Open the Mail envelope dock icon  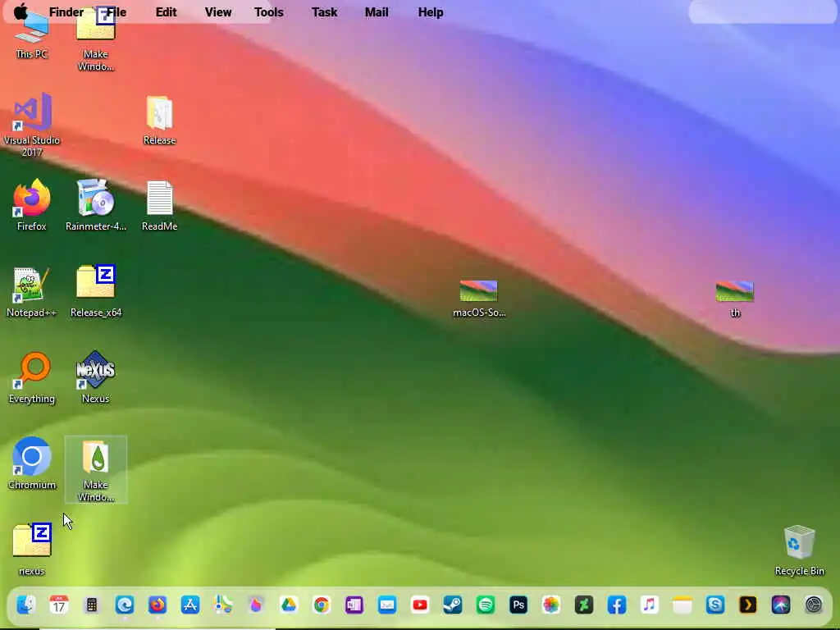(387, 605)
